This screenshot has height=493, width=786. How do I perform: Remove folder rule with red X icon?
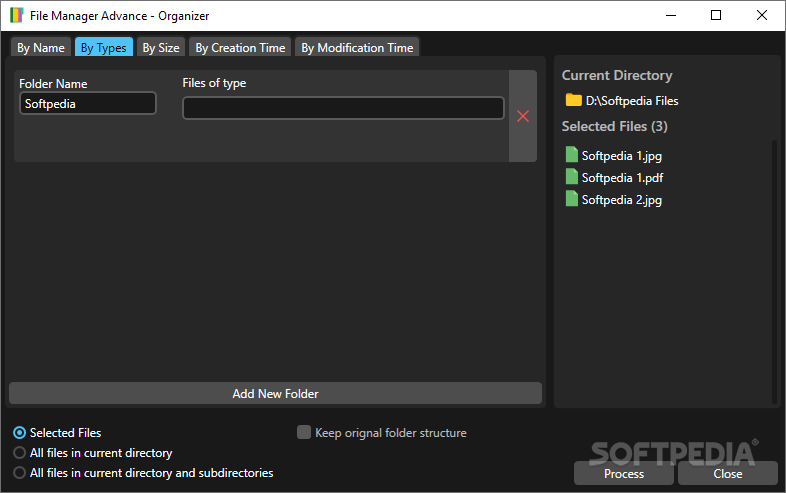(523, 116)
